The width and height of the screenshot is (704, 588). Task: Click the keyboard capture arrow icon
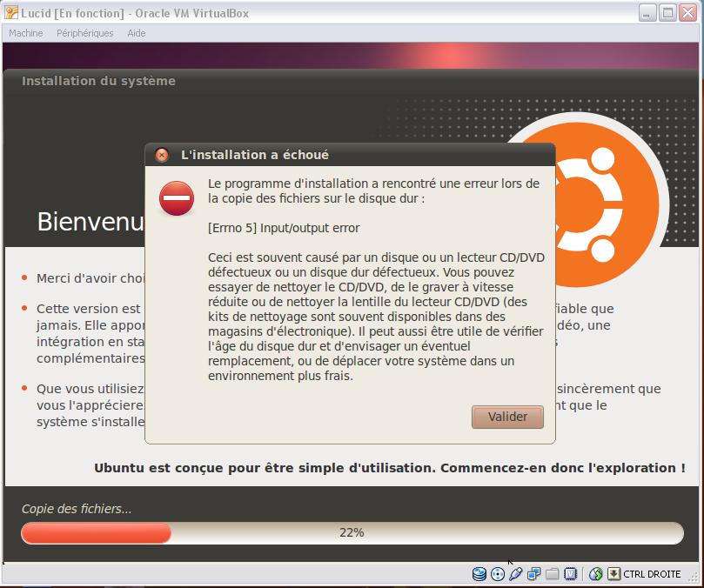[613, 573]
